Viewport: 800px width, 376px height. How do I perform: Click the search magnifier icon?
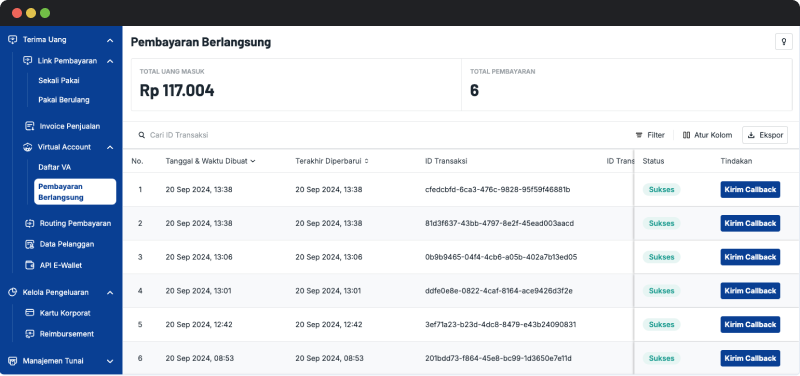point(142,135)
